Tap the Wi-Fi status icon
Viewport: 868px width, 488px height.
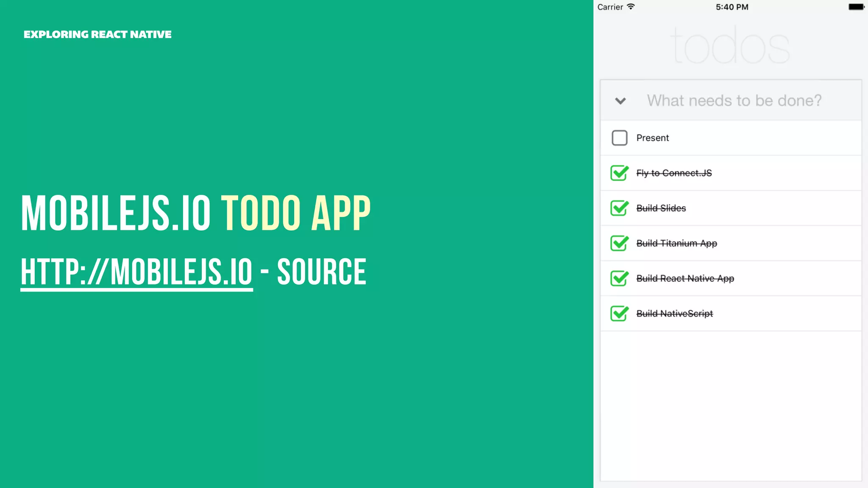pyautogui.click(x=631, y=7)
